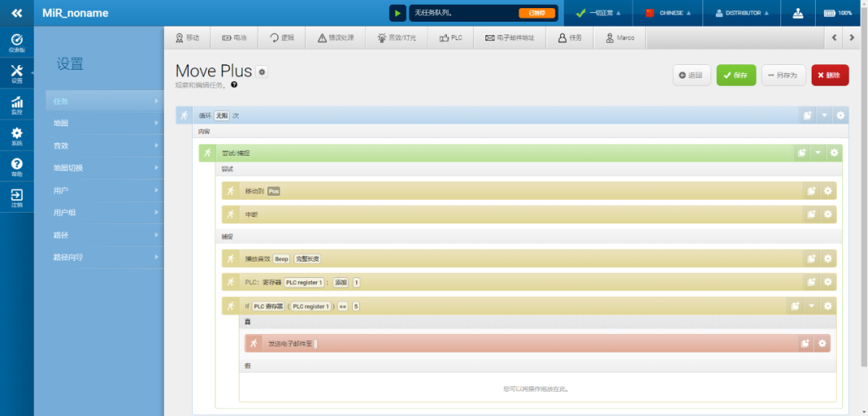Click the Logout (注销) sidebar icon

(x=17, y=198)
